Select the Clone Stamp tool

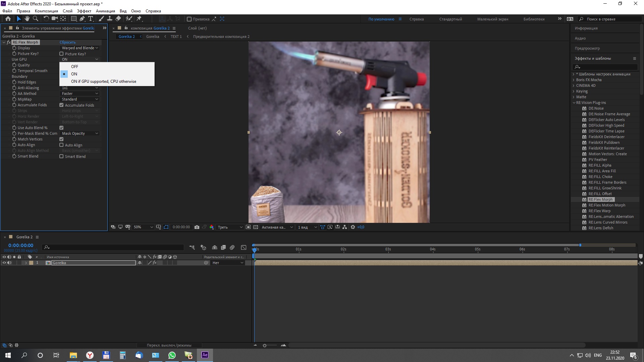click(x=110, y=19)
